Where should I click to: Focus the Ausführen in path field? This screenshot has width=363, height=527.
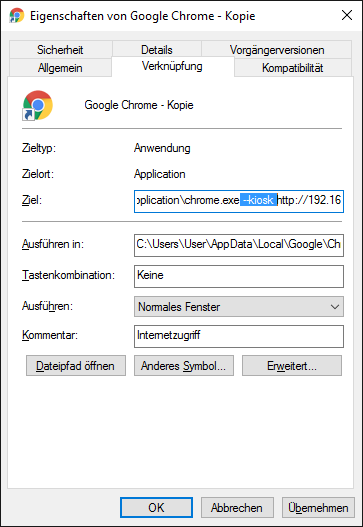(x=239, y=245)
